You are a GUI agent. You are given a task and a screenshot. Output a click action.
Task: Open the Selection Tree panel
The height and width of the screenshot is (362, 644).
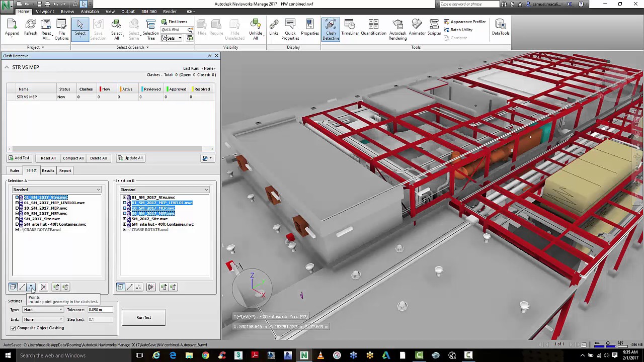click(x=150, y=30)
